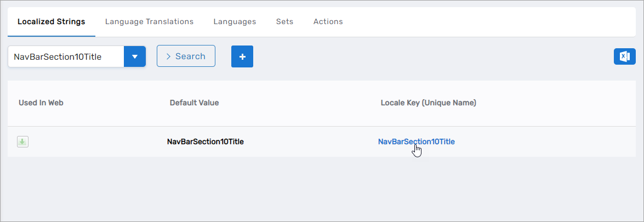Select the NavBarSection10Title default value cell
Screen dimensions: 644x222
point(205,141)
